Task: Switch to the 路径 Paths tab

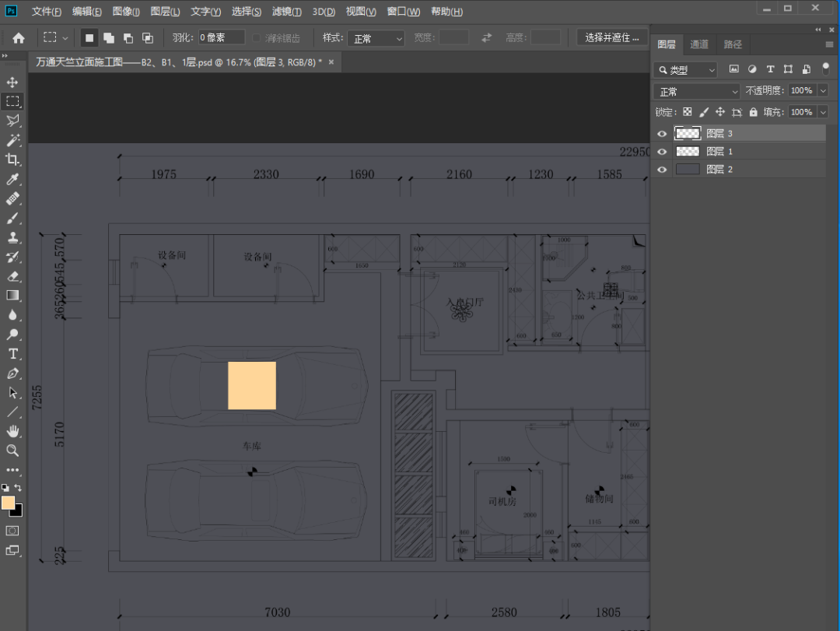Action: coord(733,44)
